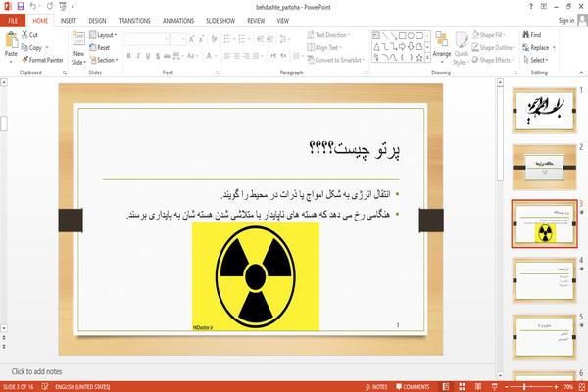Collapse the ribbon chevron
This screenshot has height=392, width=588.
click(581, 73)
